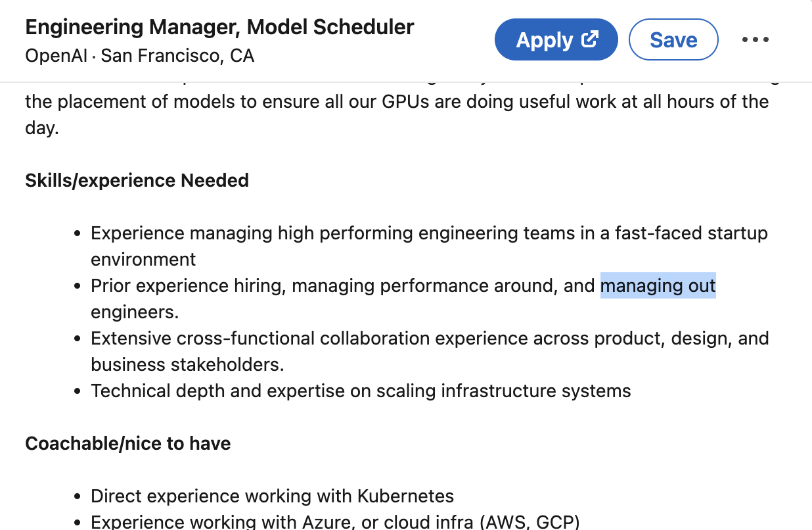This screenshot has height=530, width=812.
Task: Click the box-arrow glyph inside Apply
Action: (590, 38)
